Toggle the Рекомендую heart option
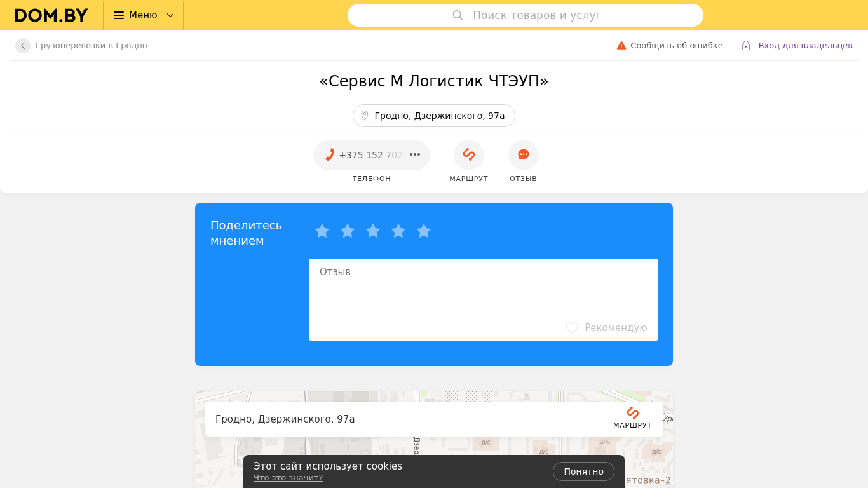The width and height of the screenshot is (868, 488). (606, 328)
